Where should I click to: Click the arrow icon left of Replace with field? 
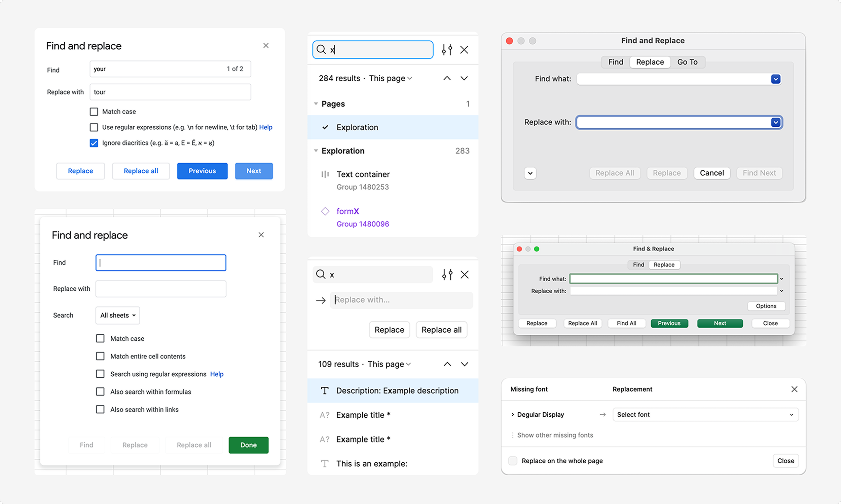pyautogui.click(x=321, y=300)
